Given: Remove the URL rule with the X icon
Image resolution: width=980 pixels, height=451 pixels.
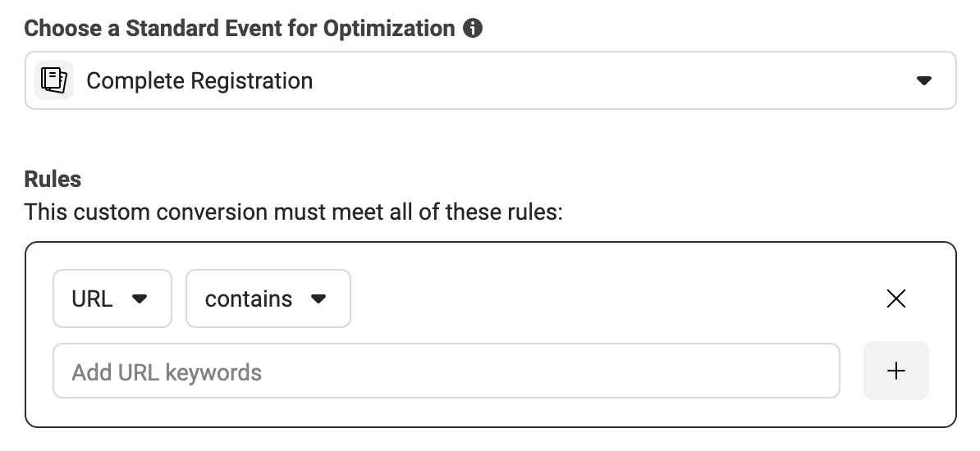Looking at the screenshot, I should pos(895,298).
